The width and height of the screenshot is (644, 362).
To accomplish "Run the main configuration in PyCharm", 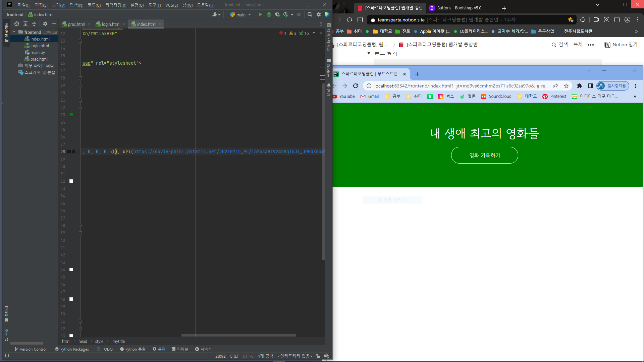I will [x=260, y=14].
